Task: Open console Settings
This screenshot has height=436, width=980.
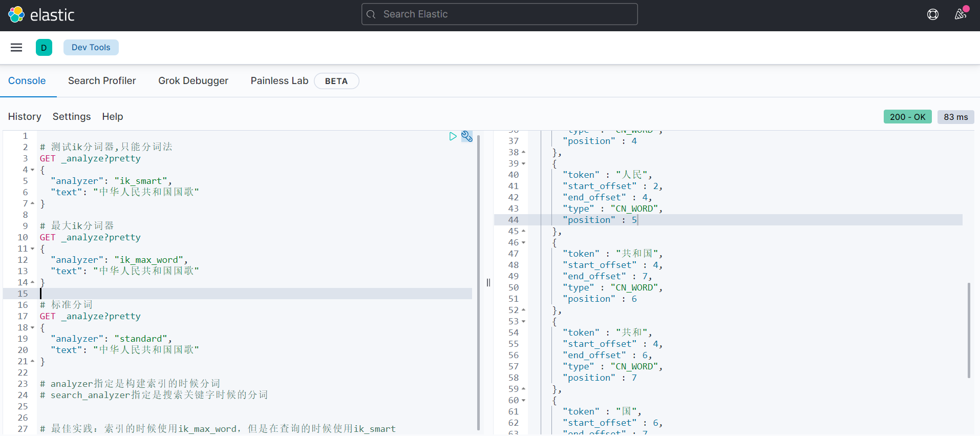Action: point(72,117)
